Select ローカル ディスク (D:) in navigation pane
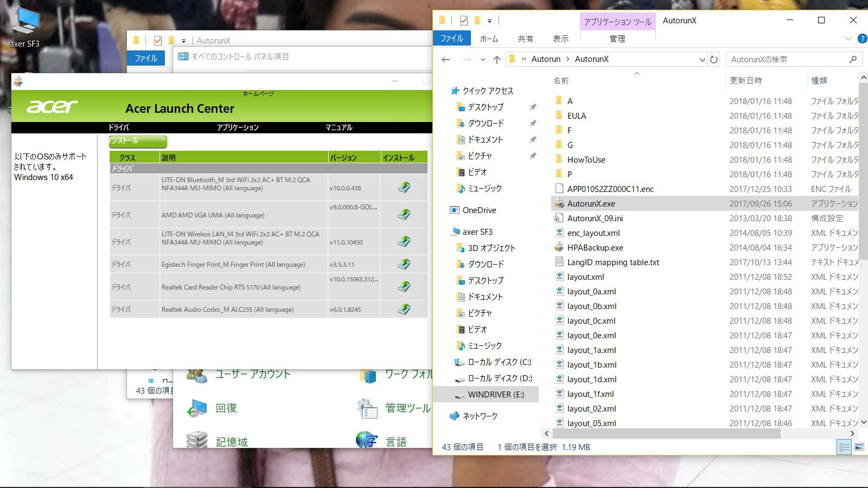868x488 pixels. point(493,378)
